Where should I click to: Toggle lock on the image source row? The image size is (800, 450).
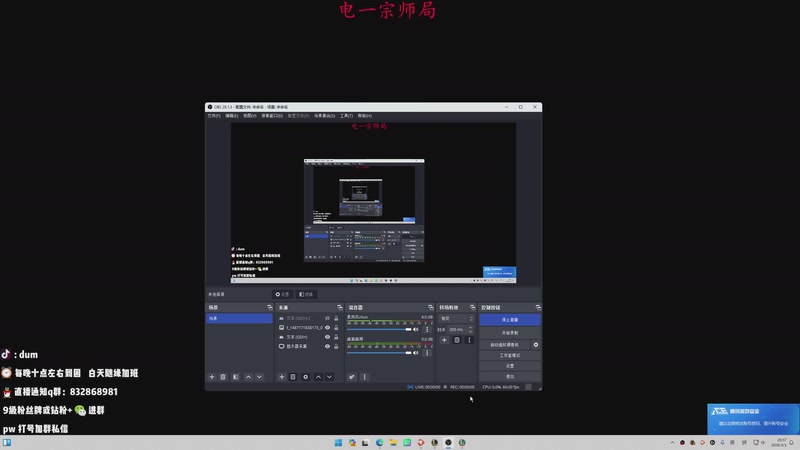tap(336, 327)
